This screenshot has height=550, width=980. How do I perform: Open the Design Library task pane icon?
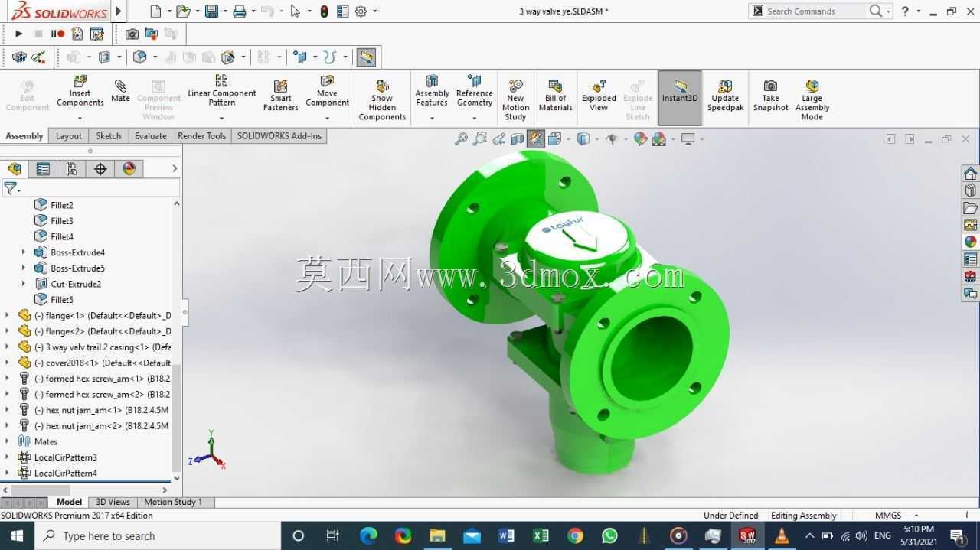click(970, 190)
